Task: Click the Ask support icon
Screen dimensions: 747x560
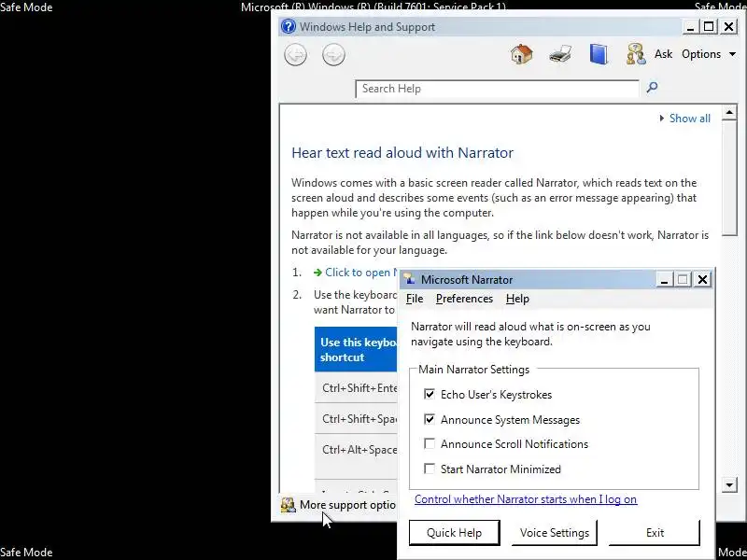Action: point(636,54)
